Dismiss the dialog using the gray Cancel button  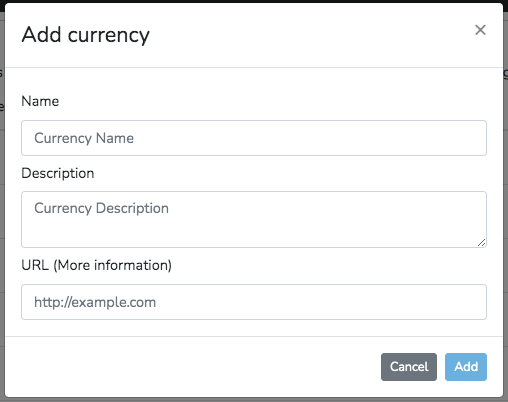click(x=409, y=367)
